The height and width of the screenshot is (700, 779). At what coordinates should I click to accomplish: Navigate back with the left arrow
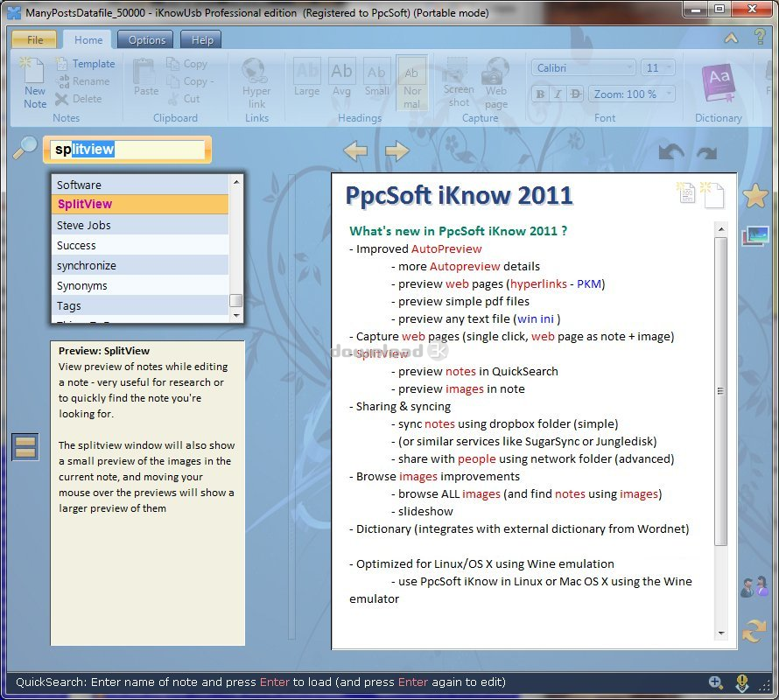click(x=355, y=151)
